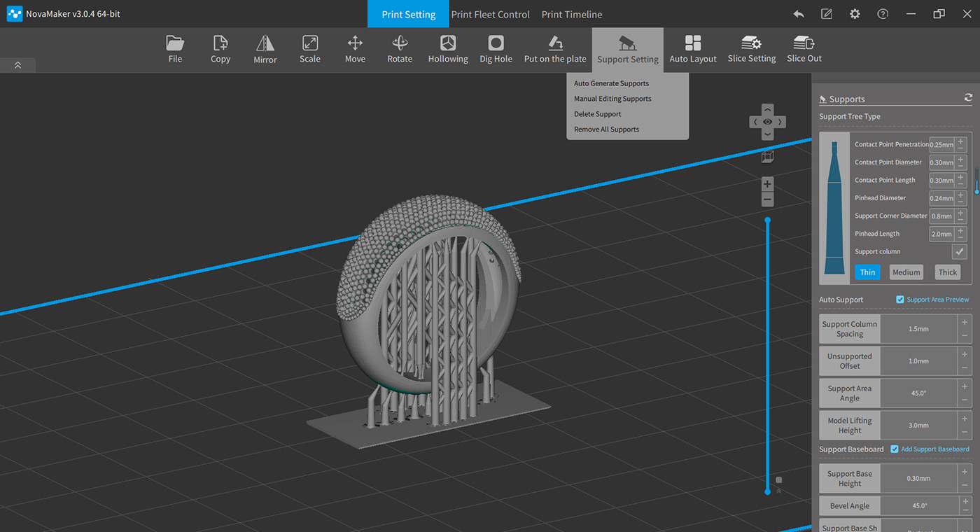Decrease Contact Point Diameter value
Screen dimensions: 980x532
pyautogui.click(x=961, y=167)
